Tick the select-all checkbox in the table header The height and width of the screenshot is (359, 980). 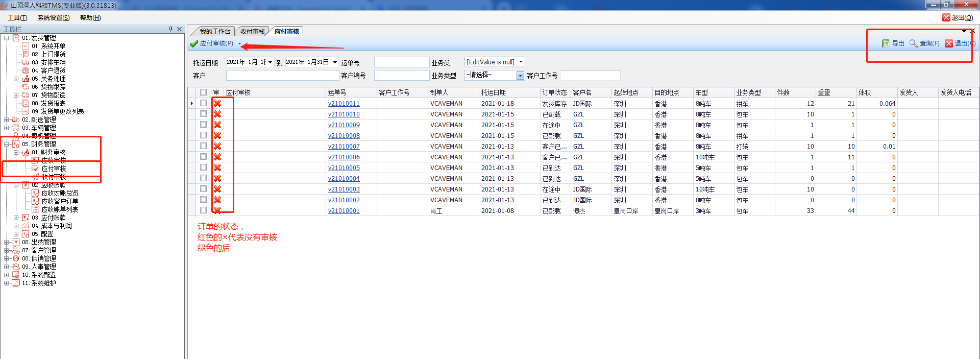click(x=203, y=92)
